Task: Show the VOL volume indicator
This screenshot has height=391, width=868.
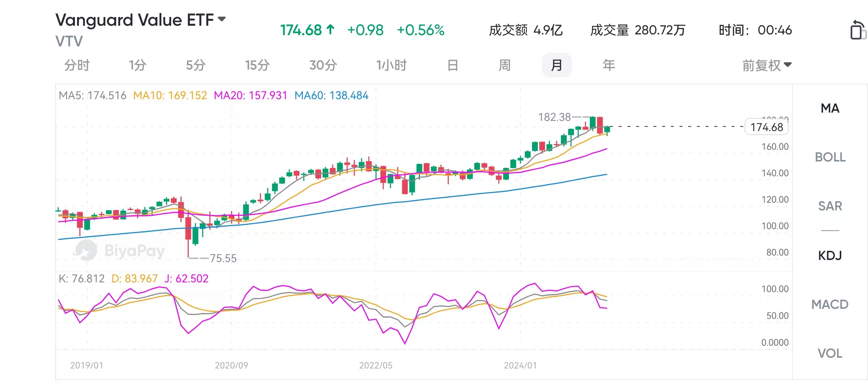Action: tap(830, 353)
